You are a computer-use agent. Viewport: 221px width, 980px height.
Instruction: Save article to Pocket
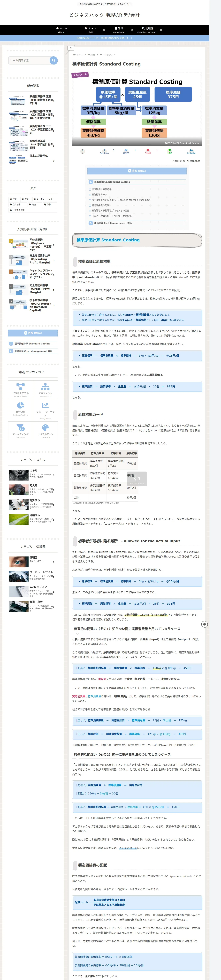point(148,151)
